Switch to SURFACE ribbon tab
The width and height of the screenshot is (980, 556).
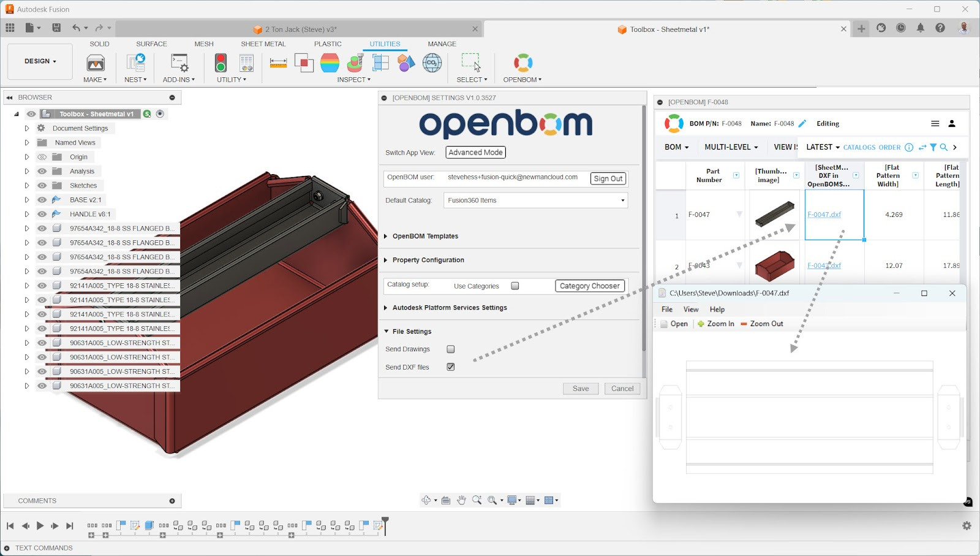[151, 44]
